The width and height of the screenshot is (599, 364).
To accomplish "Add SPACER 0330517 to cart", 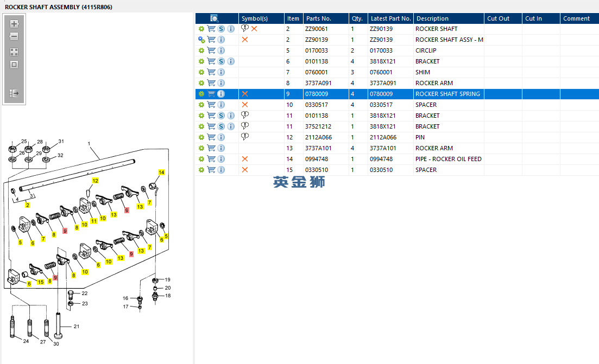I will [211, 105].
